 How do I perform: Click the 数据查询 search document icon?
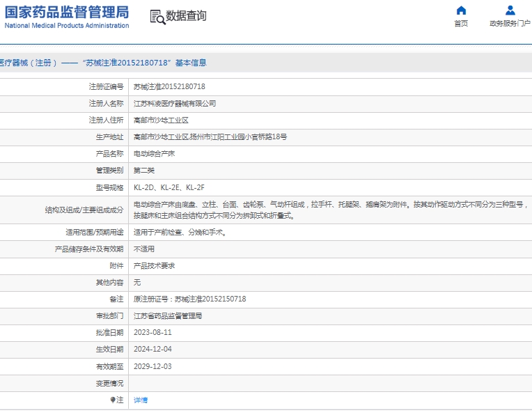coord(158,17)
